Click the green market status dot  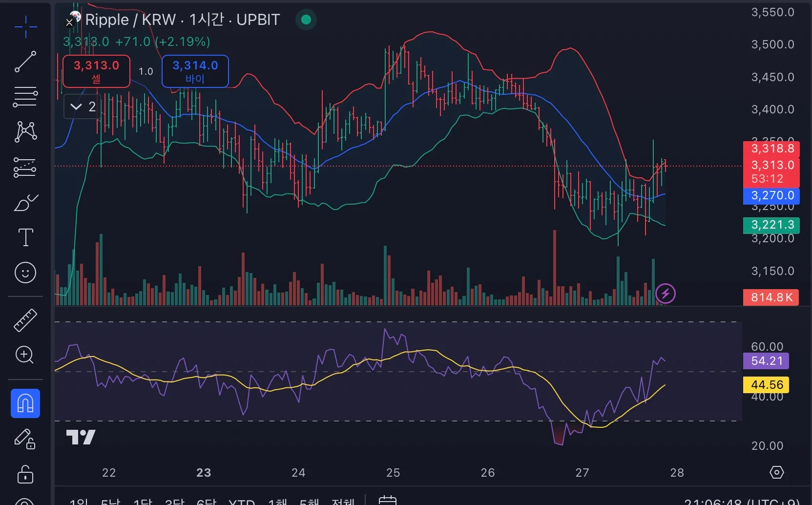point(306,20)
